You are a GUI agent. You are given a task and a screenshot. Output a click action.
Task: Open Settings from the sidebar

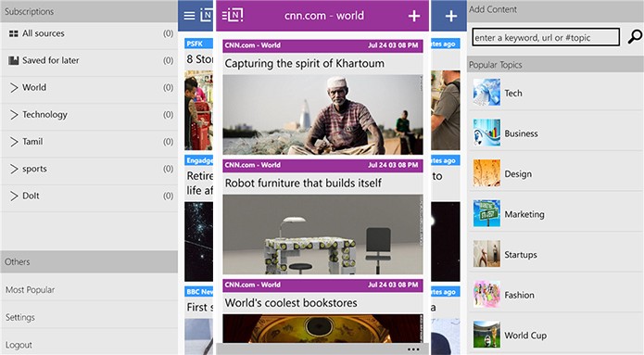click(20, 317)
